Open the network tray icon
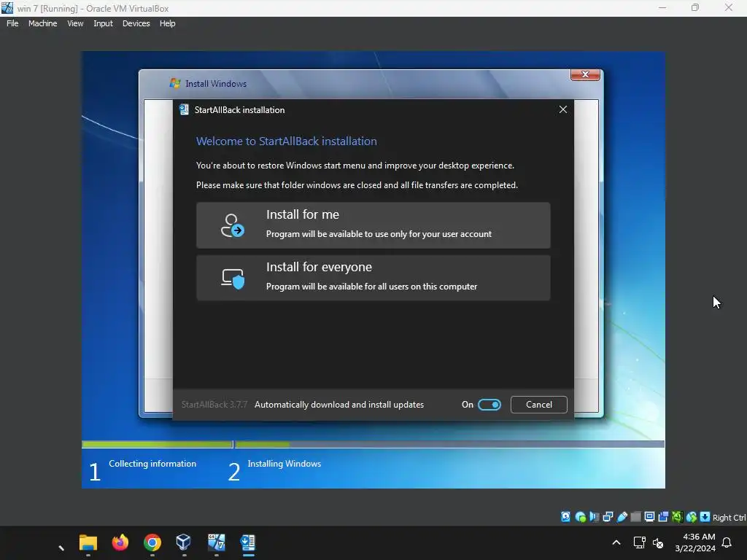Image resolution: width=747 pixels, height=560 pixels. coord(639,542)
